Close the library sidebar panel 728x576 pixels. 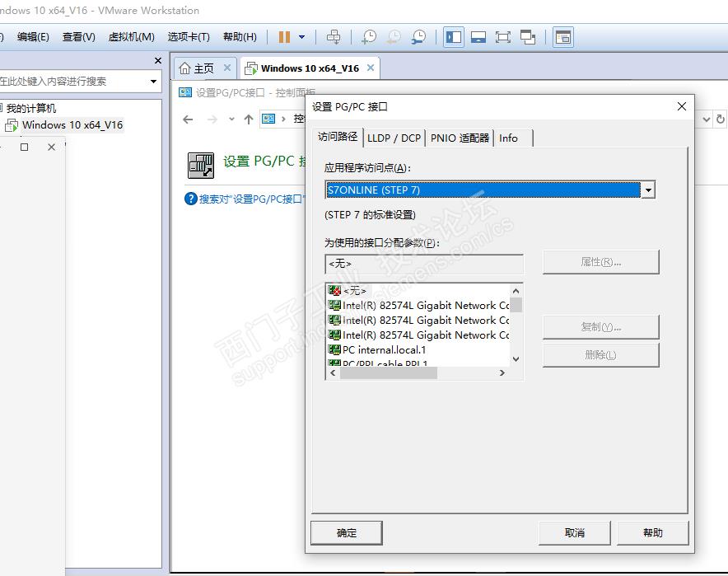click(158, 60)
